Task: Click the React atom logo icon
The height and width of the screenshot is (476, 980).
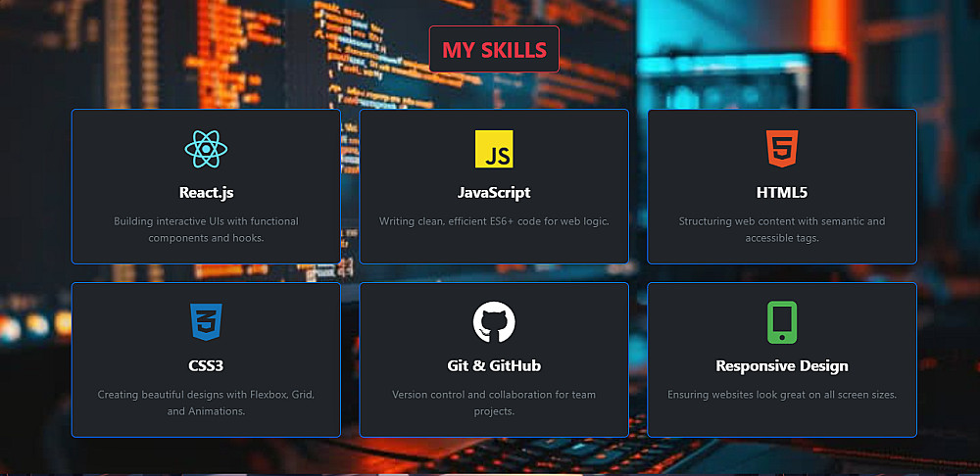Action: pyautogui.click(x=206, y=149)
